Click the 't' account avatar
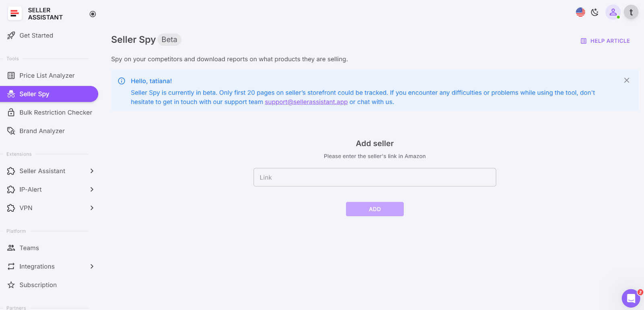644x310 pixels. coord(631,12)
